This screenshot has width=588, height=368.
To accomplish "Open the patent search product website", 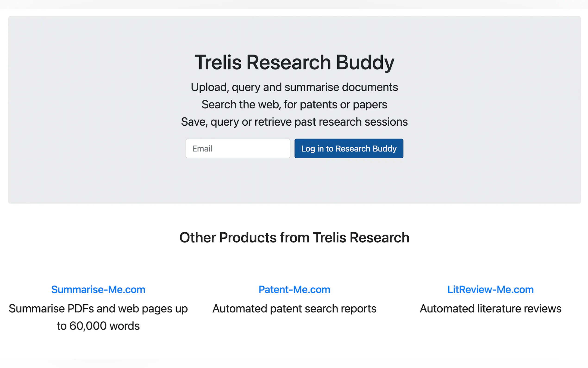I will (x=294, y=289).
